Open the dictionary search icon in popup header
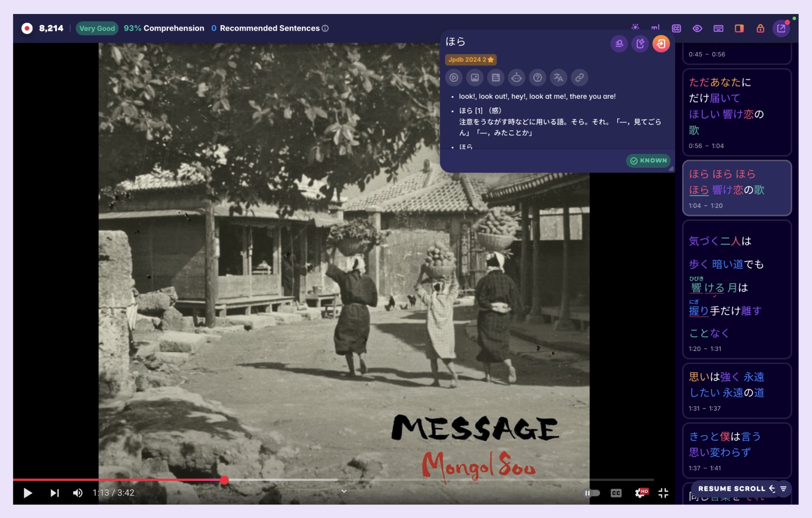 point(619,44)
